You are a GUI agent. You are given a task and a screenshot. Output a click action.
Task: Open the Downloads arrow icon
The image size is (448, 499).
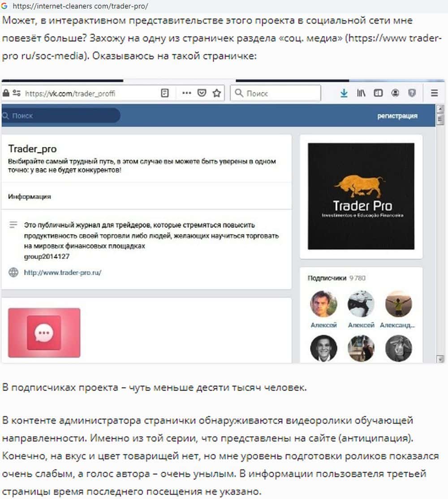tap(344, 93)
